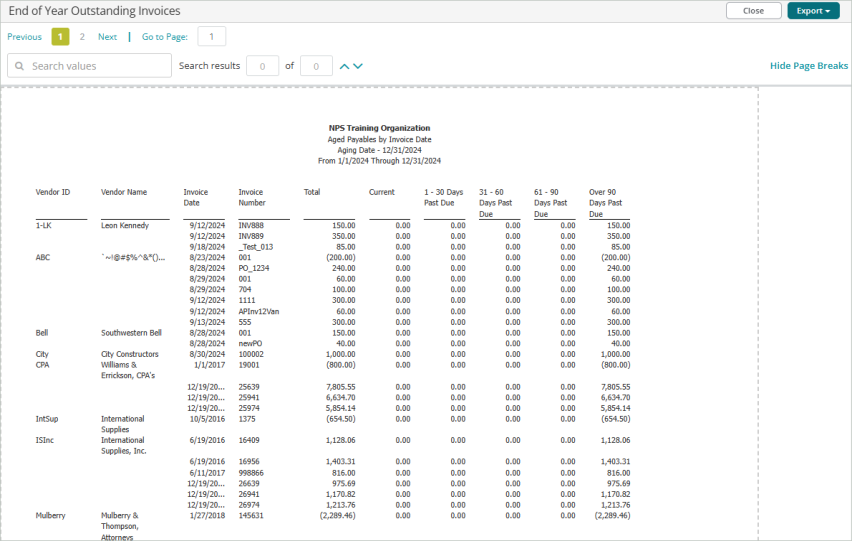Viewport: 852px width, 541px height.
Task: Jump to next search result with down chevron
Action: tap(358, 66)
